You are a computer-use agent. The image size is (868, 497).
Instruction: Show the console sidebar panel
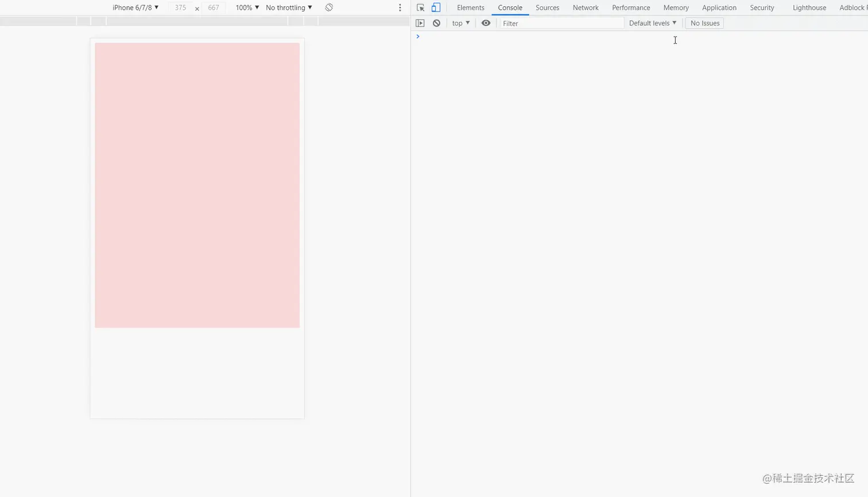(420, 23)
